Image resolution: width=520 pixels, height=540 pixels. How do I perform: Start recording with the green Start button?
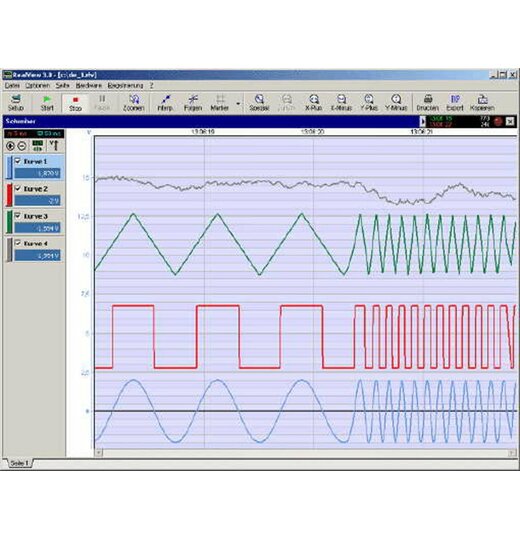click(47, 103)
